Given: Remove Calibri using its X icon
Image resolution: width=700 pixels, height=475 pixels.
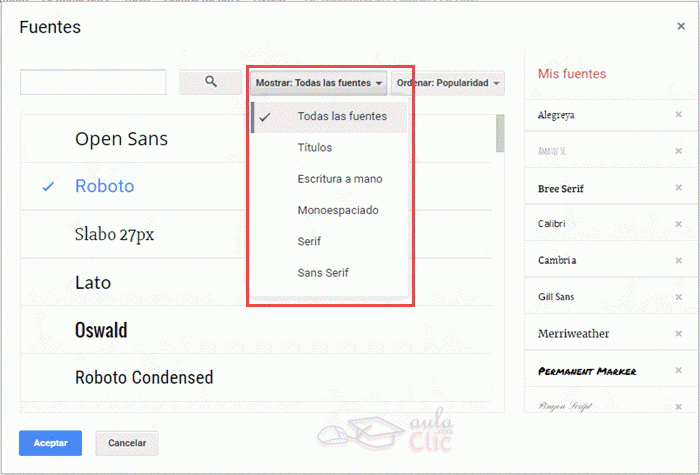Looking at the screenshot, I should tap(678, 224).
